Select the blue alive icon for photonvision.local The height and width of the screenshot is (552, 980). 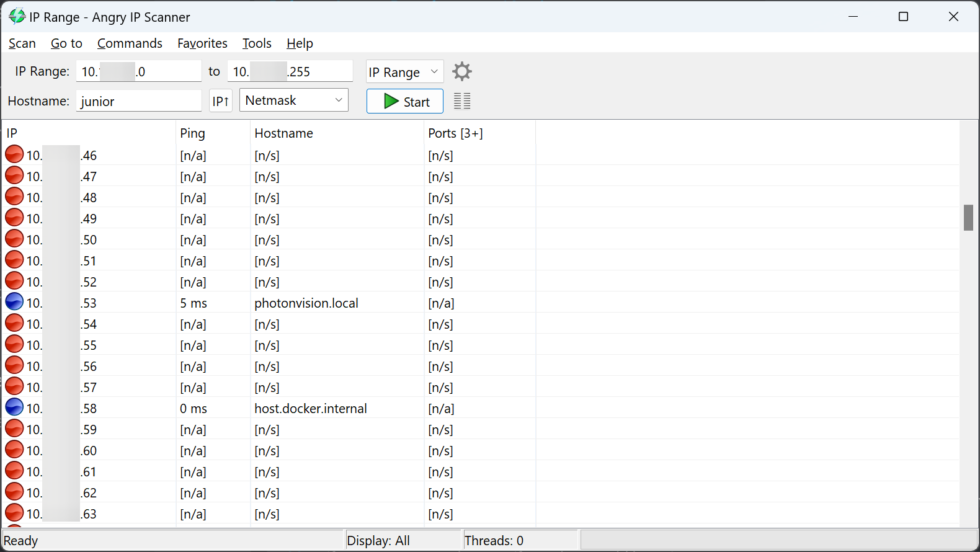point(14,302)
